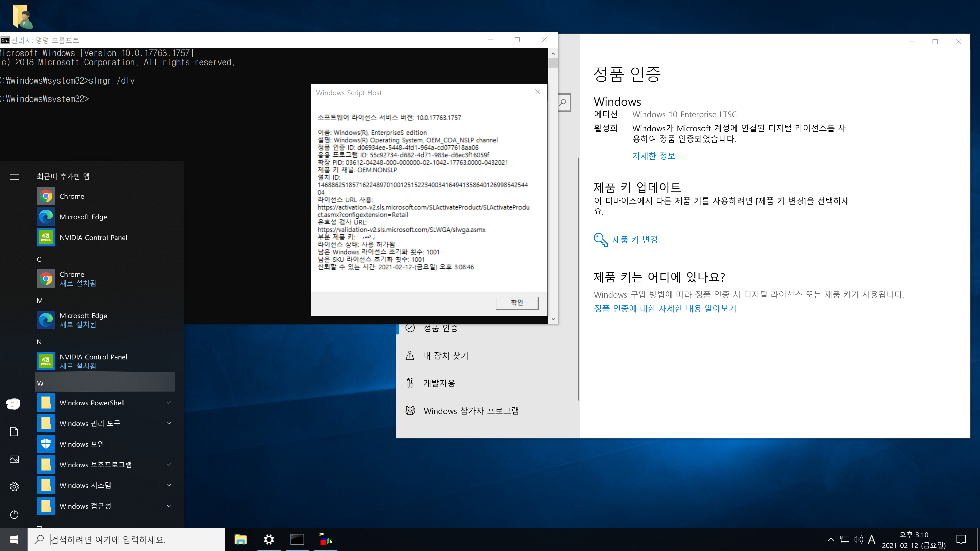Open network icon in system tray
The image size is (980, 551).
(x=845, y=540)
